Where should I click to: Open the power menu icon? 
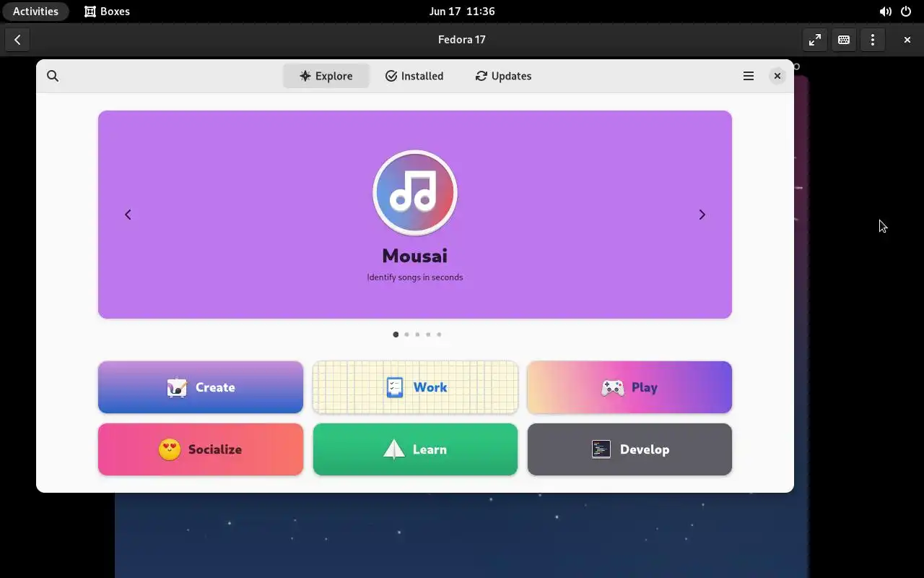pos(906,12)
